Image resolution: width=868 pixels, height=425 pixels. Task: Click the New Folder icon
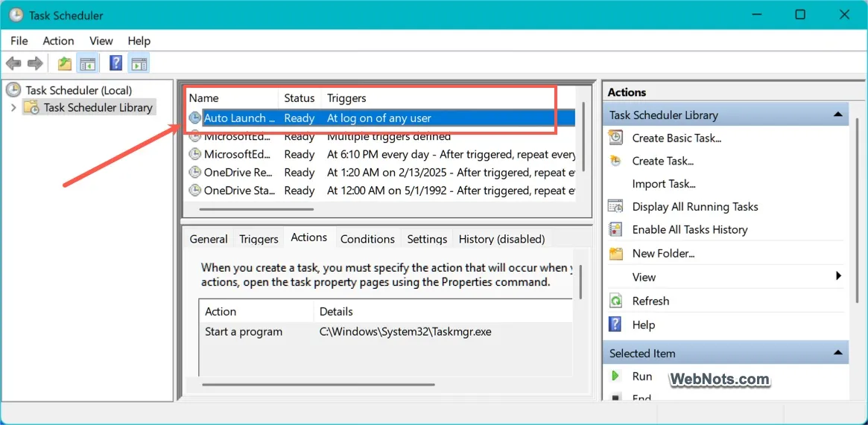[x=615, y=254]
